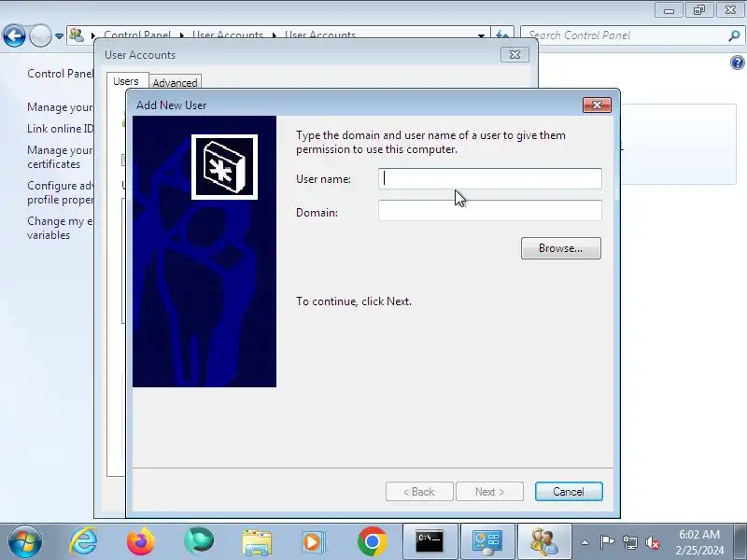Select the Users tab in User Accounts
The height and width of the screenshot is (560, 747).
point(126,81)
